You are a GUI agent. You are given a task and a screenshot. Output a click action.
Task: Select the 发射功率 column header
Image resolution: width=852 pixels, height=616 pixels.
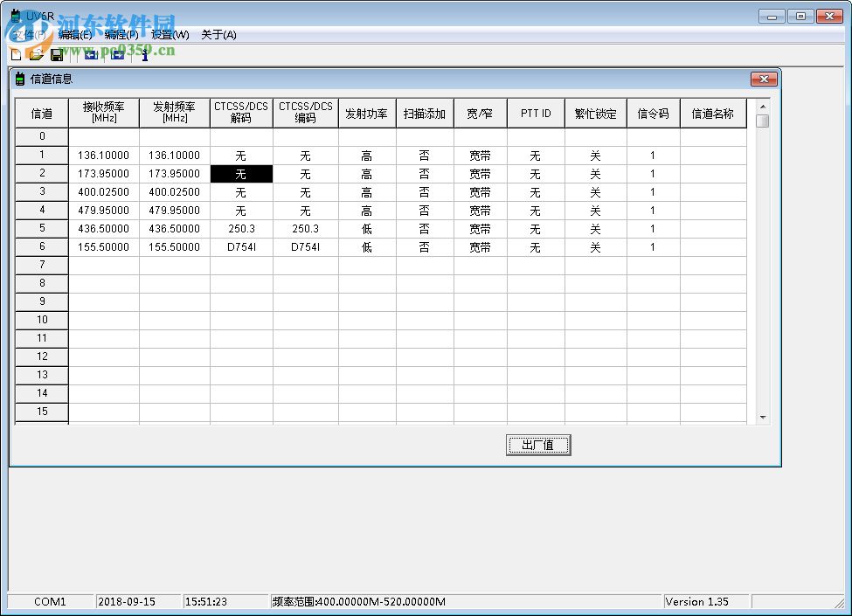point(367,113)
